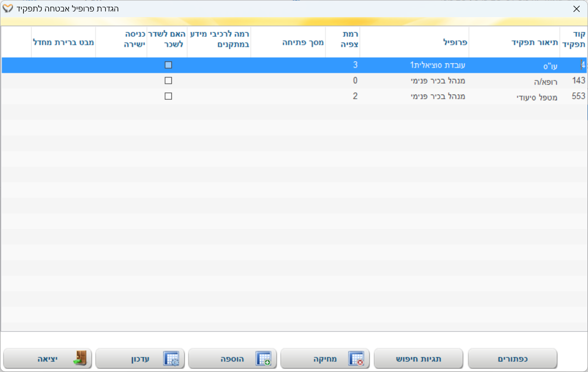The width and height of the screenshot is (588, 372).
Task: Click the table-plus icon on the הוספה button
Action: click(264, 358)
